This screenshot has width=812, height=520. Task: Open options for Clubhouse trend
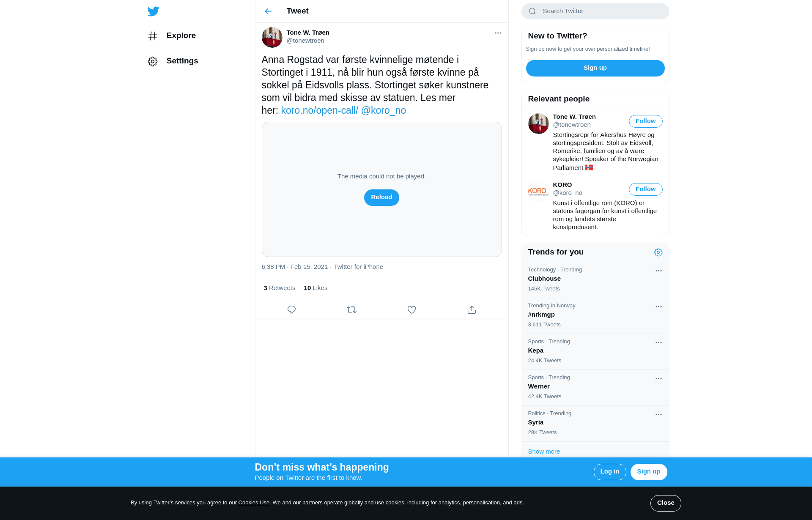click(x=658, y=271)
